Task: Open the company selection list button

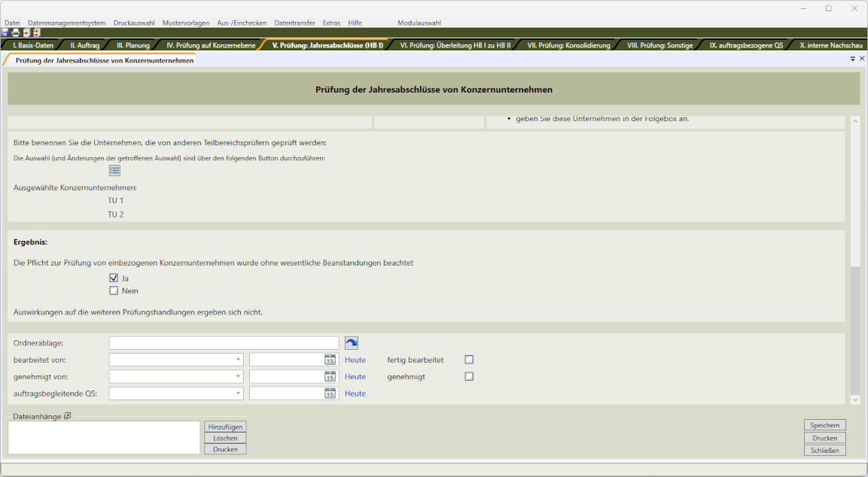Action: 114,171
